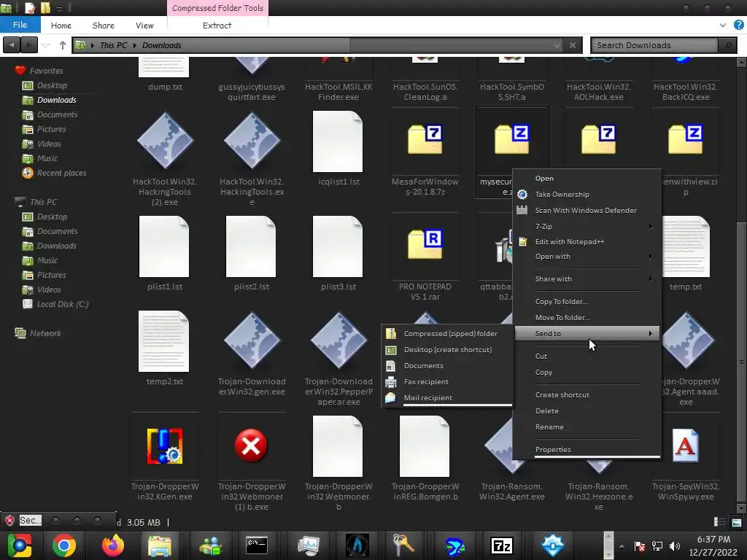Click the volume speaker tray icon
747x560 pixels.
[675, 546]
